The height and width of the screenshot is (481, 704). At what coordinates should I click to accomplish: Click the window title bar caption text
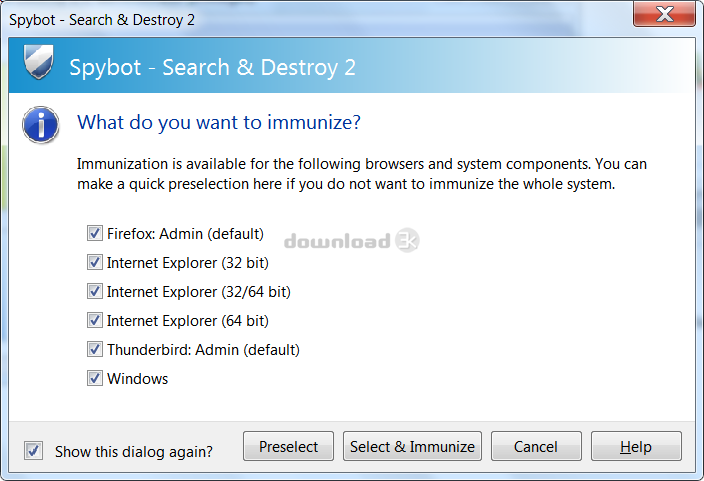(102, 20)
